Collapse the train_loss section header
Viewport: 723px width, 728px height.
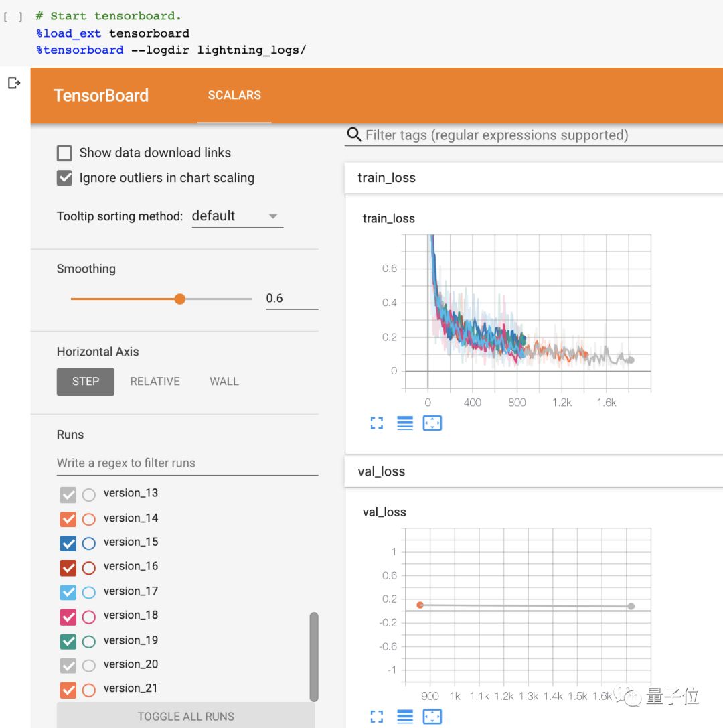387,178
